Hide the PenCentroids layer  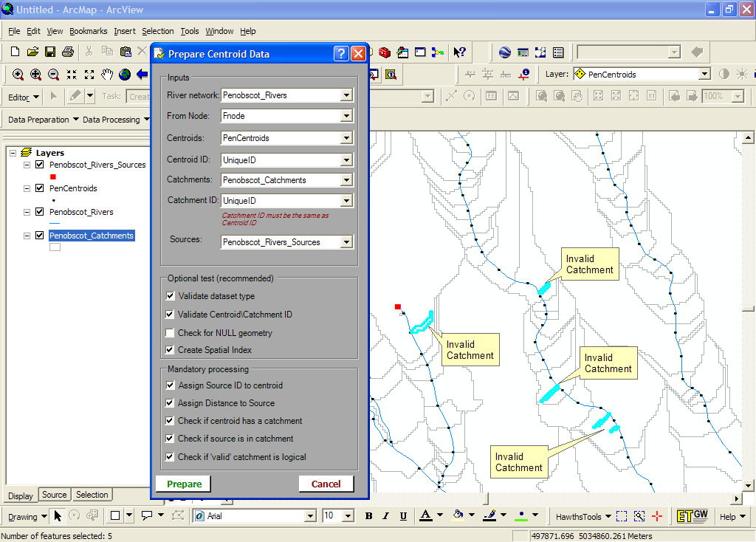pyautogui.click(x=40, y=188)
